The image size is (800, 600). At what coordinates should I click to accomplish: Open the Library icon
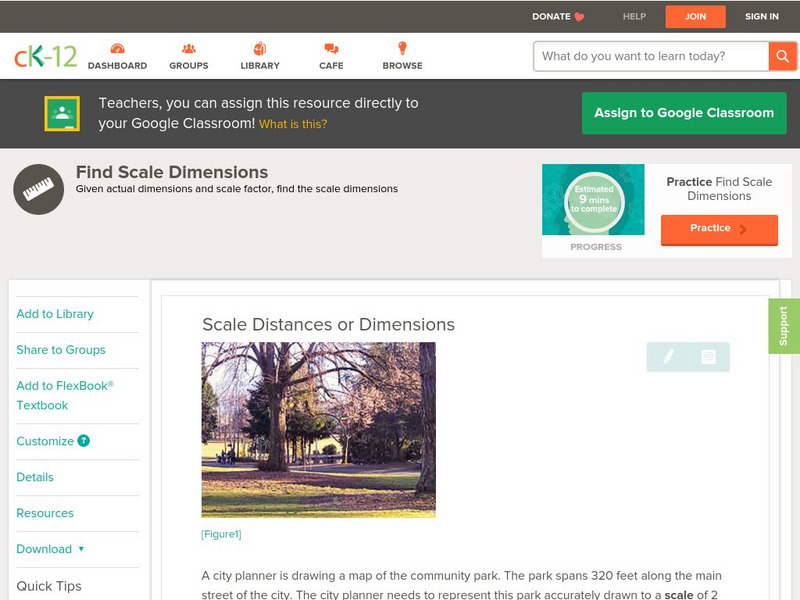260,49
